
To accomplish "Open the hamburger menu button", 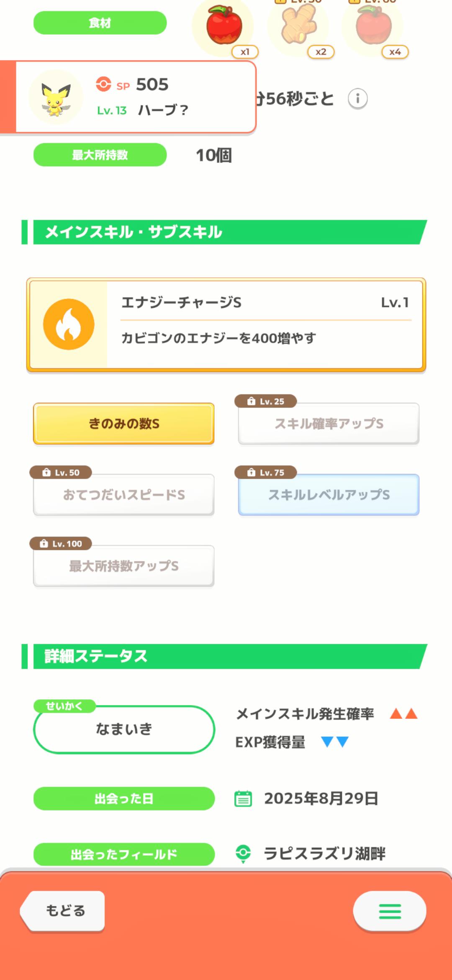I will [x=390, y=911].
